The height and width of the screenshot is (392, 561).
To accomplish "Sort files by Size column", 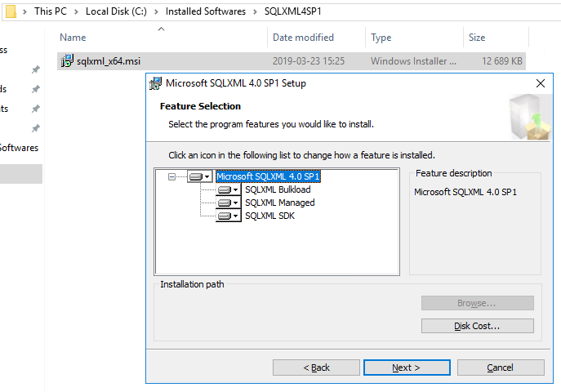I will point(477,38).
